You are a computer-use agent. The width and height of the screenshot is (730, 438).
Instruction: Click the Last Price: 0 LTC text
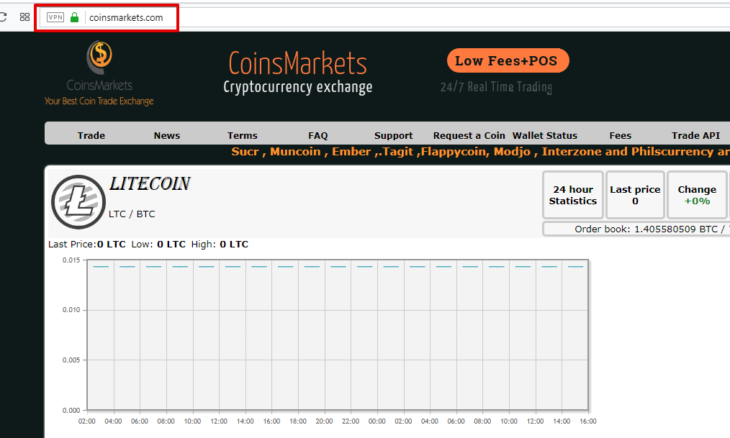(87, 244)
